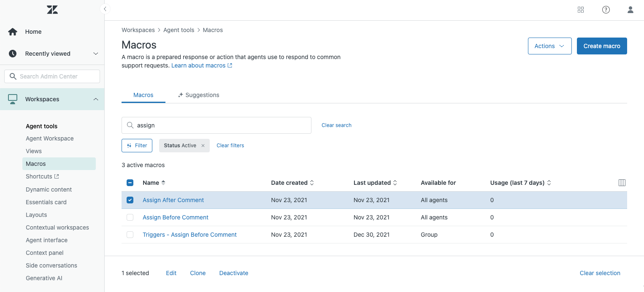Toggle the select-all macros checkbox

pyautogui.click(x=130, y=182)
